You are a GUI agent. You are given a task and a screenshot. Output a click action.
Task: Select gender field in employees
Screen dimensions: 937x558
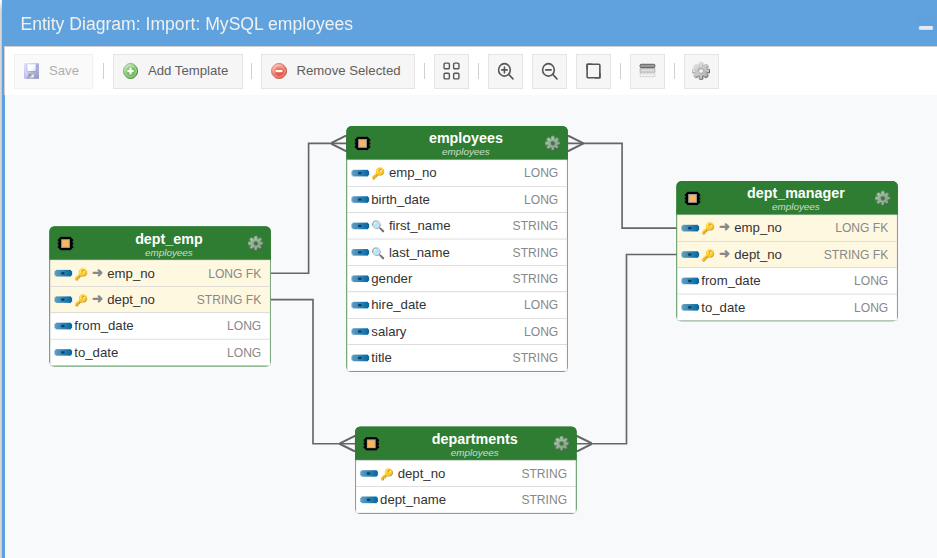tap(391, 279)
